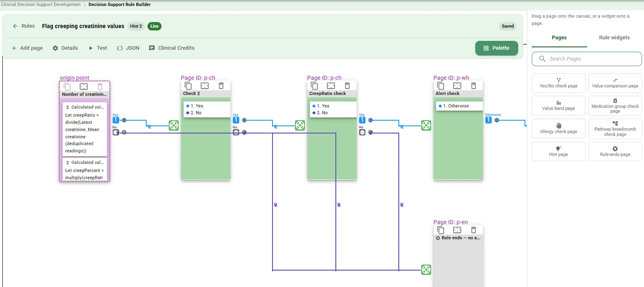Screen dimensions: 644x287
Task: Click No output port of CreepRatio check
Action: point(362,132)
